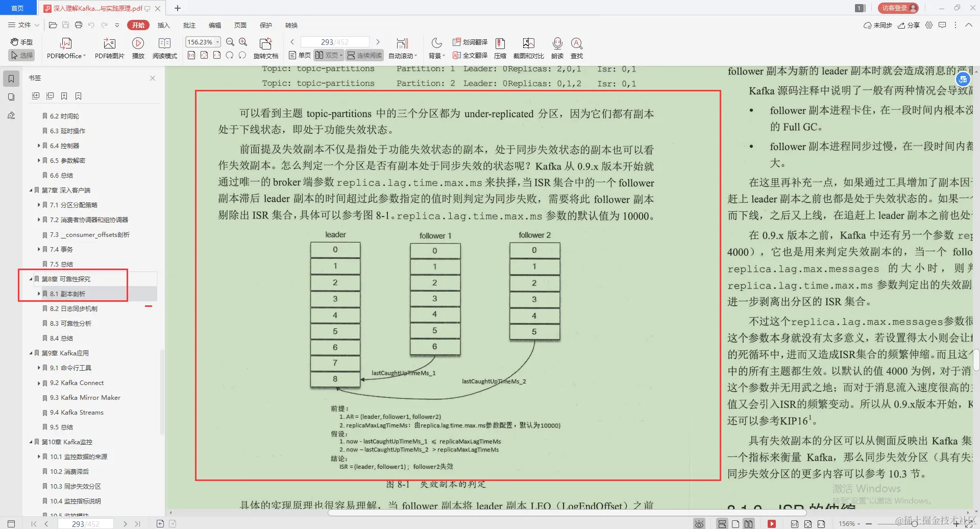Screen dimensions: 980x529
Task: Click the 压缩 compress button
Action: (500, 47)
